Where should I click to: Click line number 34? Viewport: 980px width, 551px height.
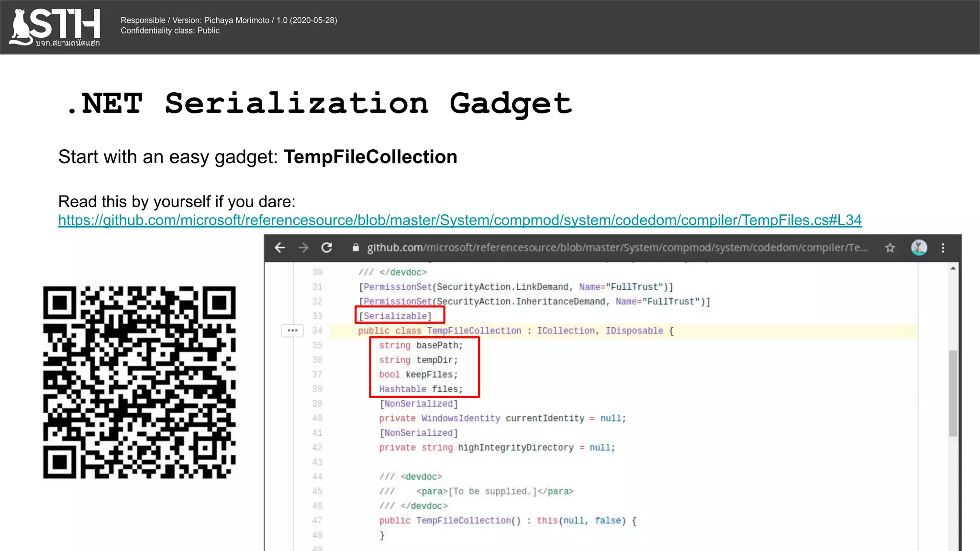(317, 331)
